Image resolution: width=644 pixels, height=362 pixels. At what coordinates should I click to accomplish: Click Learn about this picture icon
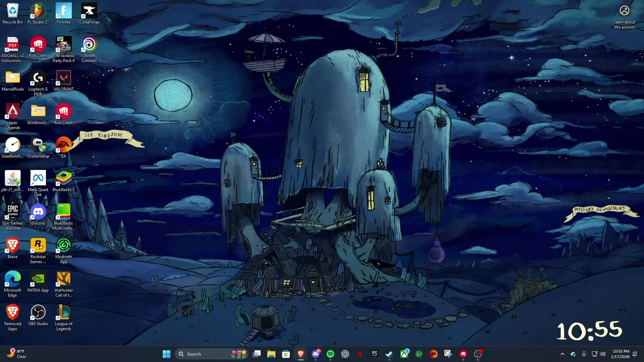(x=624, y=17)
